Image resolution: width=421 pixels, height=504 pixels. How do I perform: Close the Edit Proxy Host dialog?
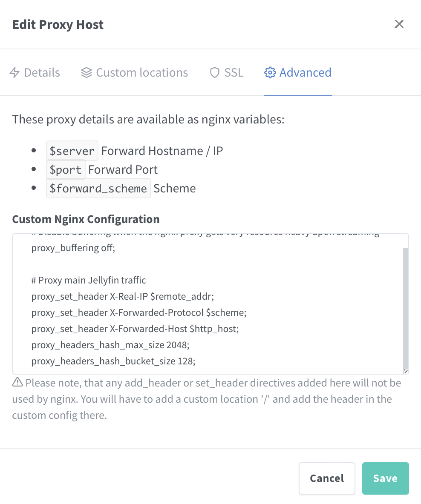tap(399, 24)
